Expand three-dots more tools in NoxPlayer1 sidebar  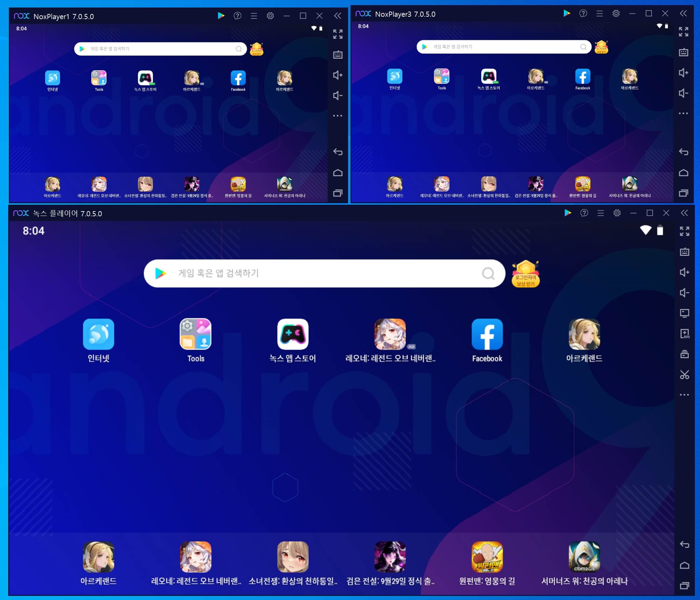[x=338, y=116]
